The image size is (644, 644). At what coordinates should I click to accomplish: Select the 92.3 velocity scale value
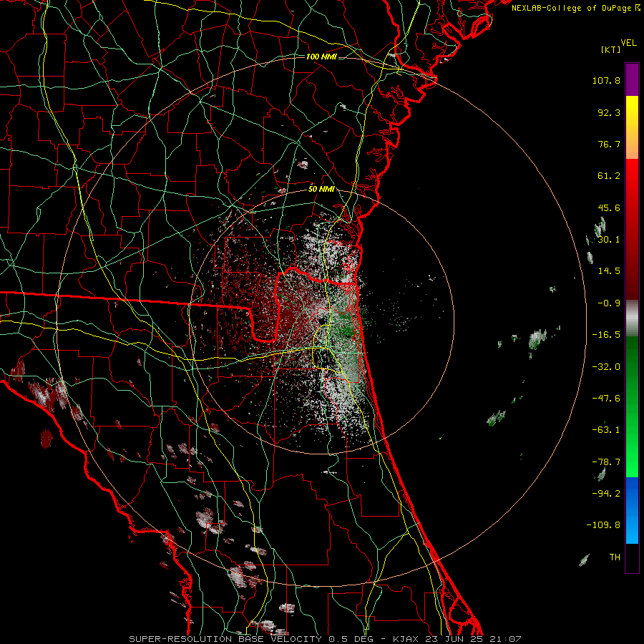click(609, 112)
